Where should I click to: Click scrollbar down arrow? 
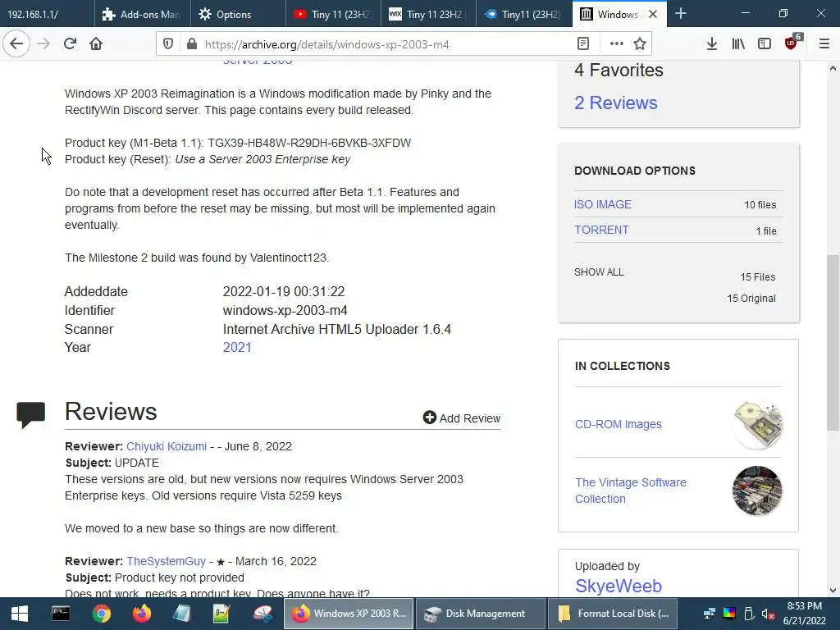click(x=833, y=591)
